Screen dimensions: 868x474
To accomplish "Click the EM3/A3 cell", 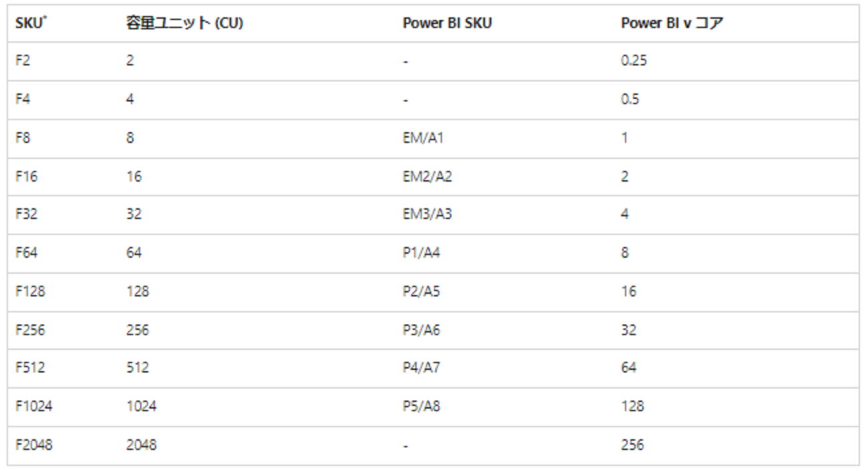I will tap(427, 215).
